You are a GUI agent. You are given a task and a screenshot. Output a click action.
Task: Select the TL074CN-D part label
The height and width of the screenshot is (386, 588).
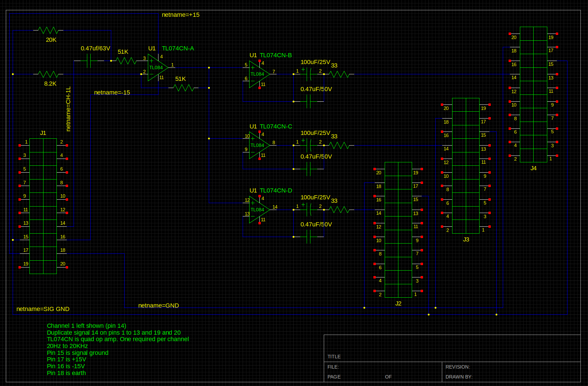pos(276,190)
